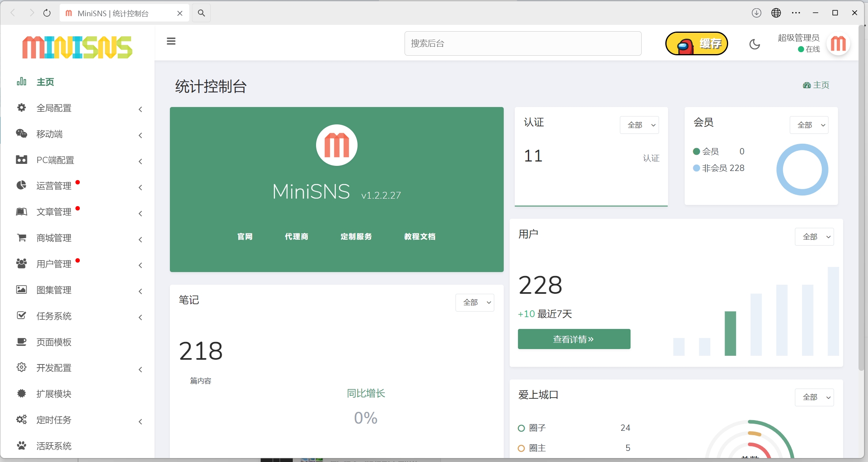Viewport: 868px width, 462px height.
Task: Click the gear icon for 全局配置
Action: click(21, 108)
